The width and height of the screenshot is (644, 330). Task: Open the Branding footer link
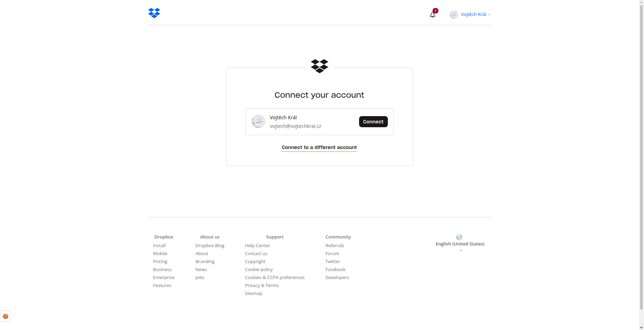205,261
